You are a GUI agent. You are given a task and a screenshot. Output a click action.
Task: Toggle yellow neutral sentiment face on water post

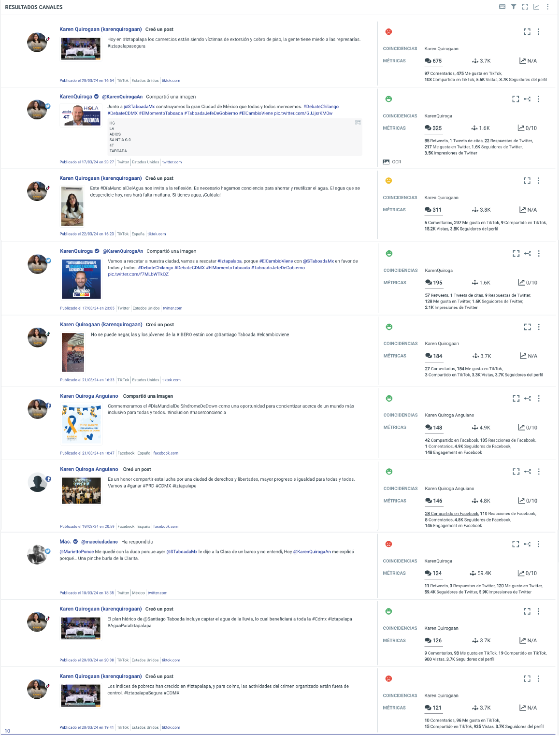click(388, 181)
